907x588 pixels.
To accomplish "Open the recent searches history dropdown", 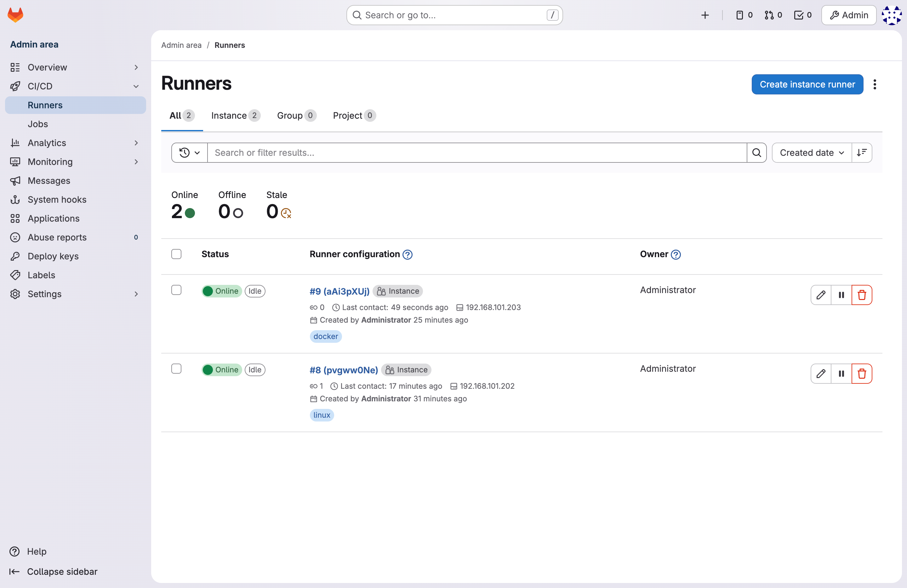I will pyautogui.click(x=189, y=153).
